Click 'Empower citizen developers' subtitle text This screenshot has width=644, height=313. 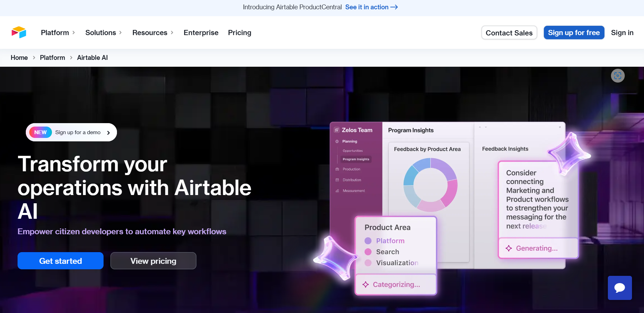coord(122,231)
